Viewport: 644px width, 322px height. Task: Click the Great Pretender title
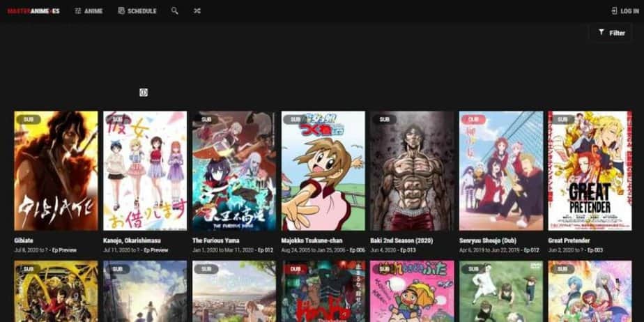(569, 240)
